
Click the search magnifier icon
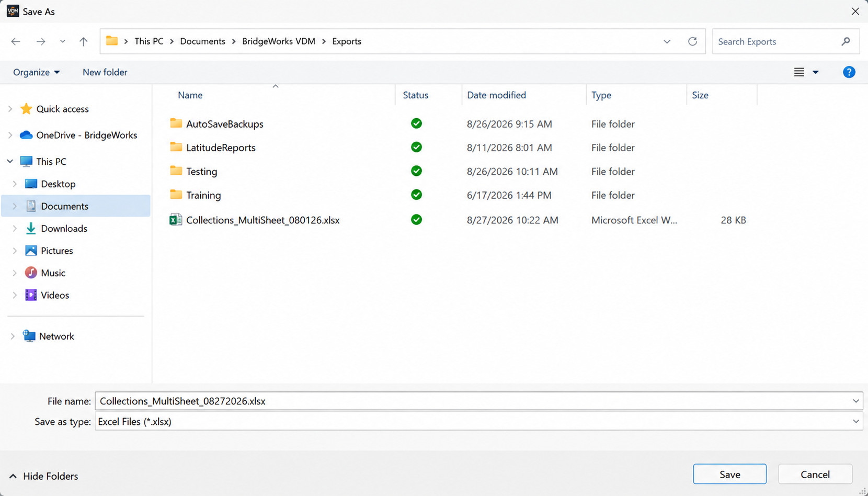pyautogui.click(x=846, y=41)
